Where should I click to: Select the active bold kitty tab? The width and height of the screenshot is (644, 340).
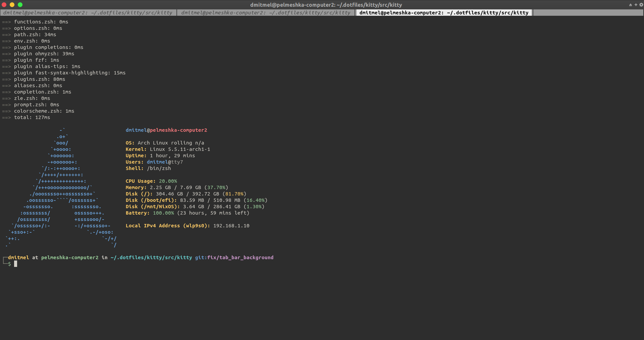pyautogui.click(x=444, y=13)
